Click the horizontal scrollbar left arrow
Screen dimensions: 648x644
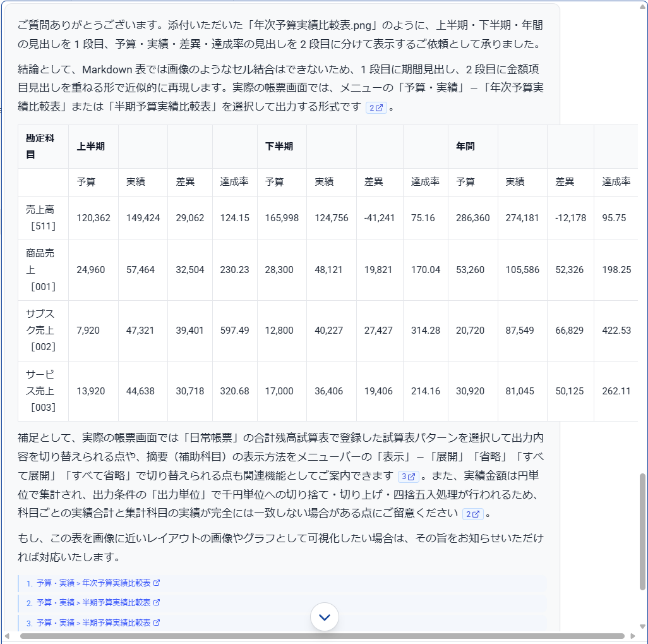(x=7, y=636)
